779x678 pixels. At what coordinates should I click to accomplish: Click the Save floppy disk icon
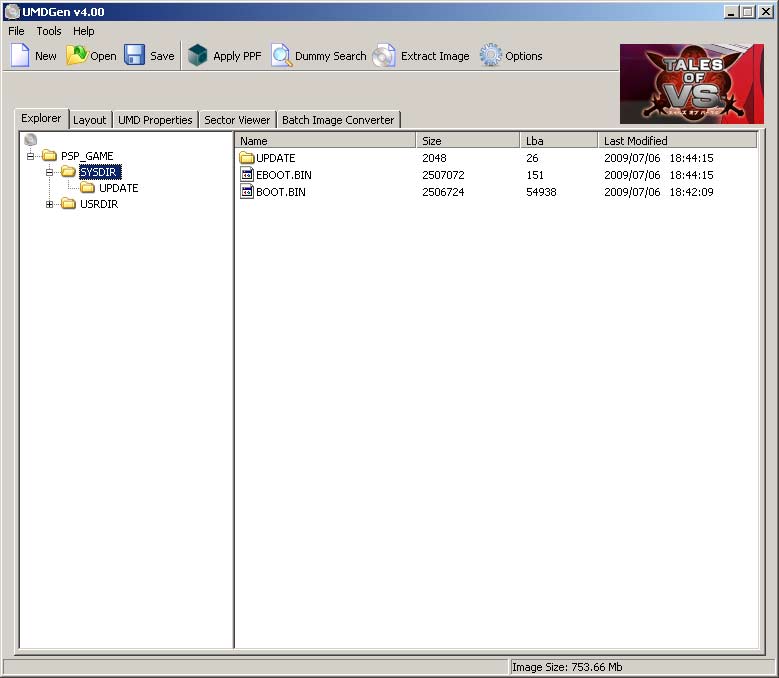point(134,55)
